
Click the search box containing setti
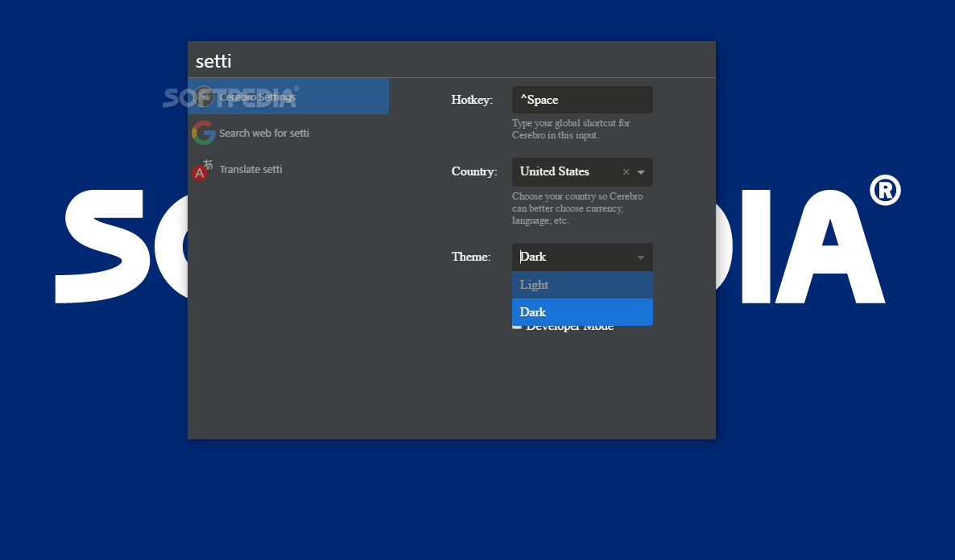[451, 60]
